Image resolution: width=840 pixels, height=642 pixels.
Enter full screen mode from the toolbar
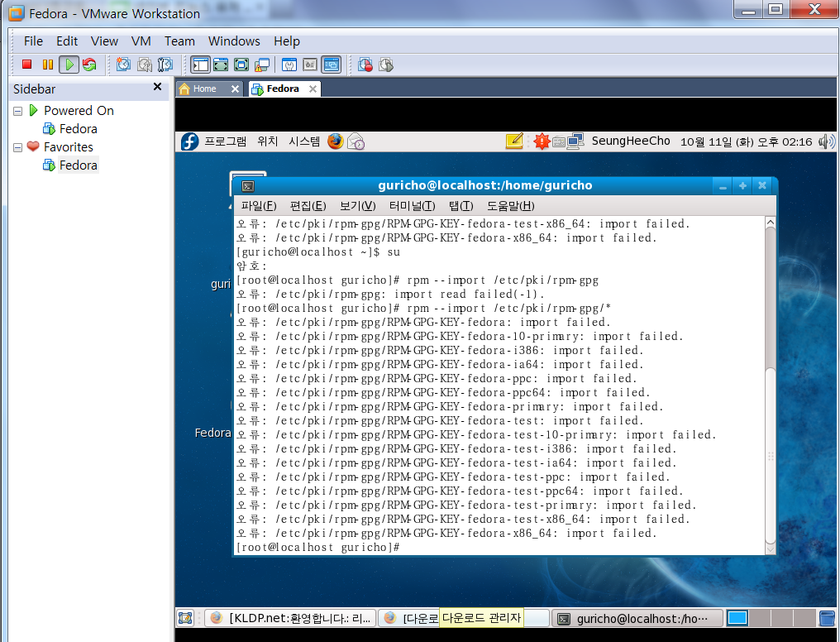tap(241, 65)
